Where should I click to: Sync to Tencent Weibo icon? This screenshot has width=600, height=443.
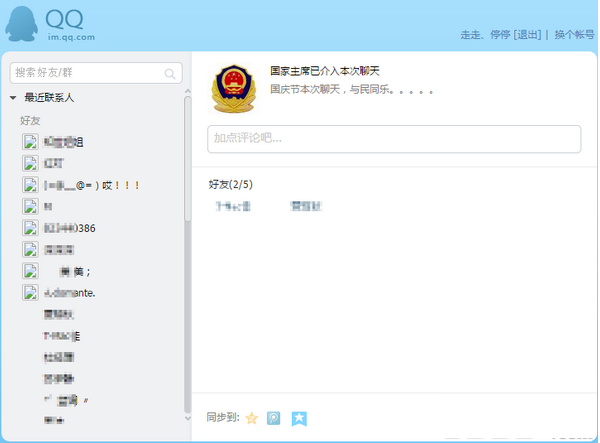tap(273, 418)
